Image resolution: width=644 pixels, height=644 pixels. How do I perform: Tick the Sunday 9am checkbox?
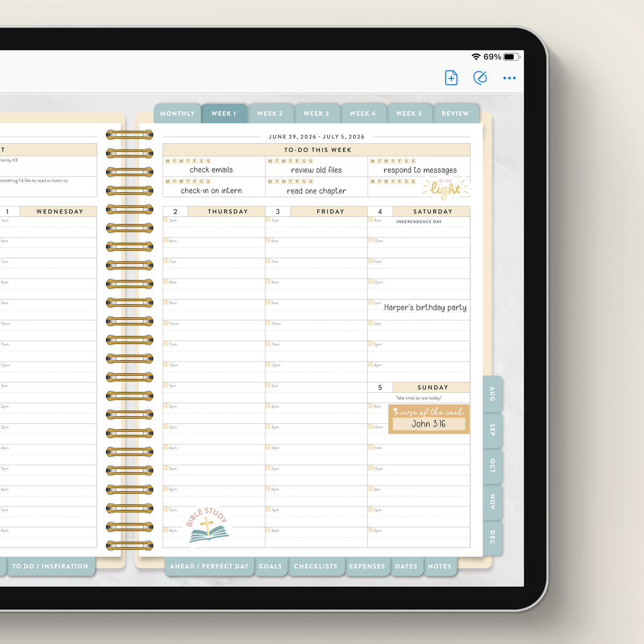(x=370, y=406)
